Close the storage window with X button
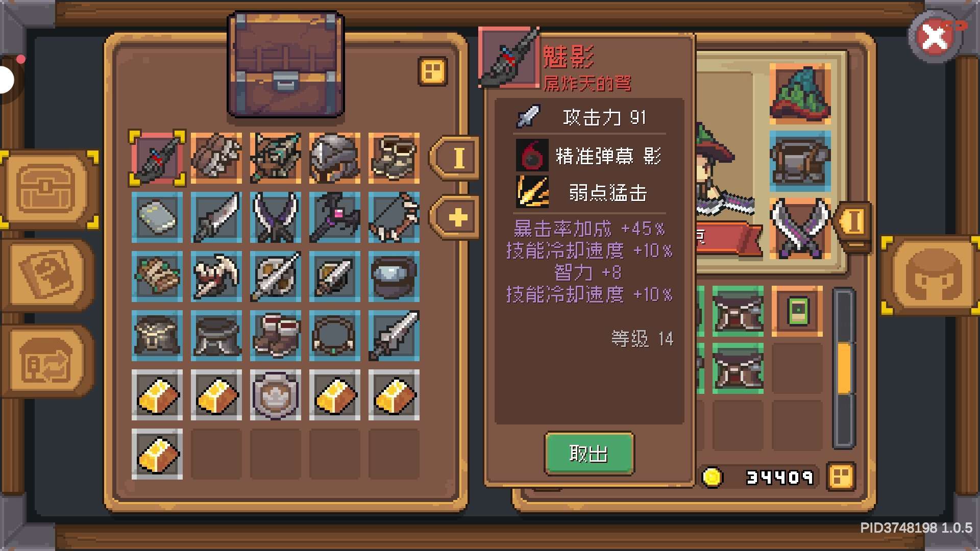 tap(934, 36)
